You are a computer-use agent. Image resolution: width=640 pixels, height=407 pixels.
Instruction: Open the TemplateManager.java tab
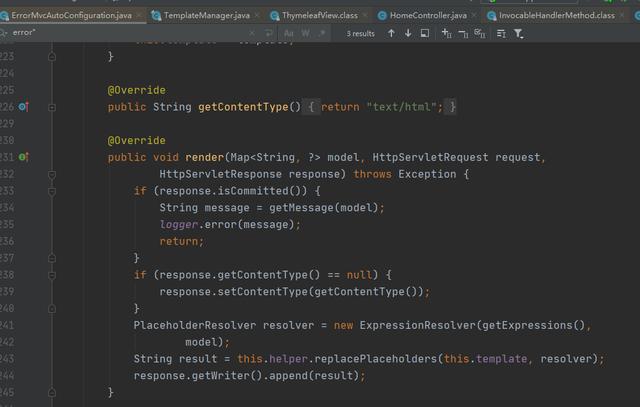[207, 16]
